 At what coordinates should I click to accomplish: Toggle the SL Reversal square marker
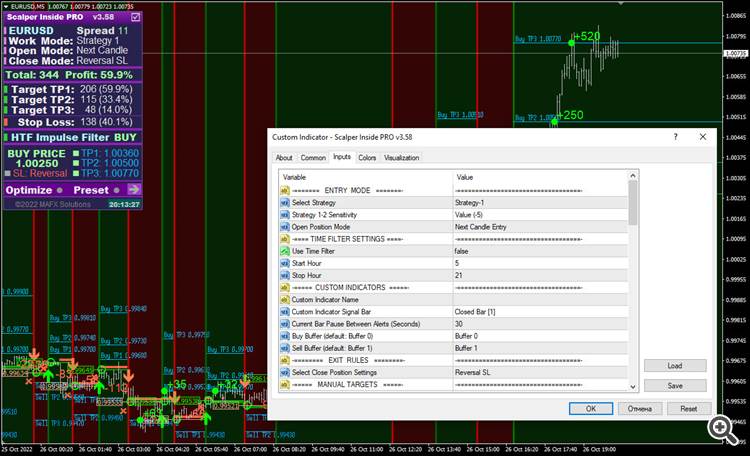pos(7,173)
